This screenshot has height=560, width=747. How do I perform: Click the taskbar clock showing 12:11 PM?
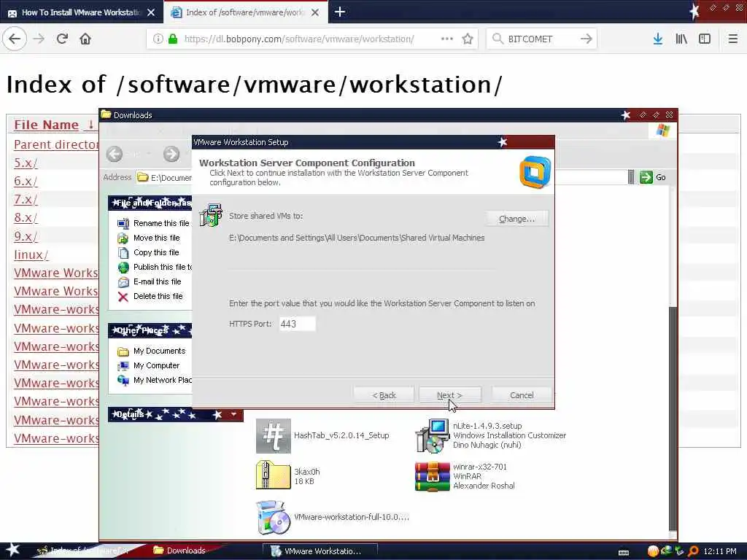click(720, 551)
